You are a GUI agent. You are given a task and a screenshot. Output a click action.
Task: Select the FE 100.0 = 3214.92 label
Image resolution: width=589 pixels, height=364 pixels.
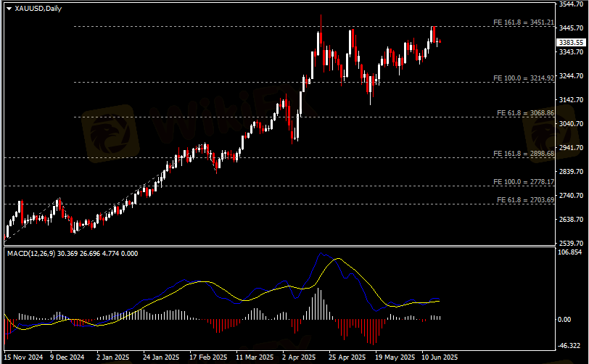coord(524,78)
